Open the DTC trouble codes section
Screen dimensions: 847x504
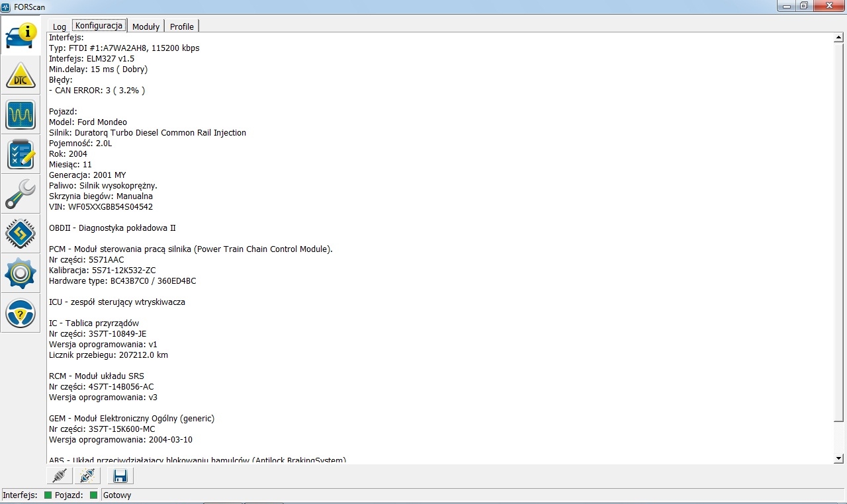pos(21,75)
